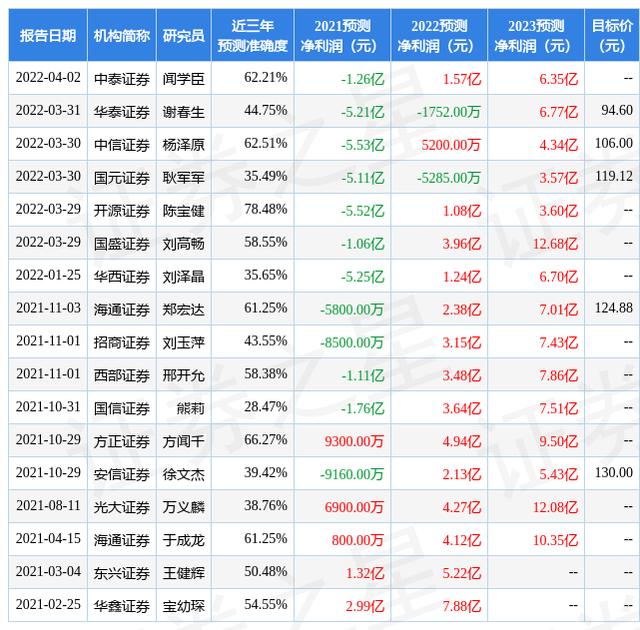Select the 安信证券 institution cell

tap(122, 475)
